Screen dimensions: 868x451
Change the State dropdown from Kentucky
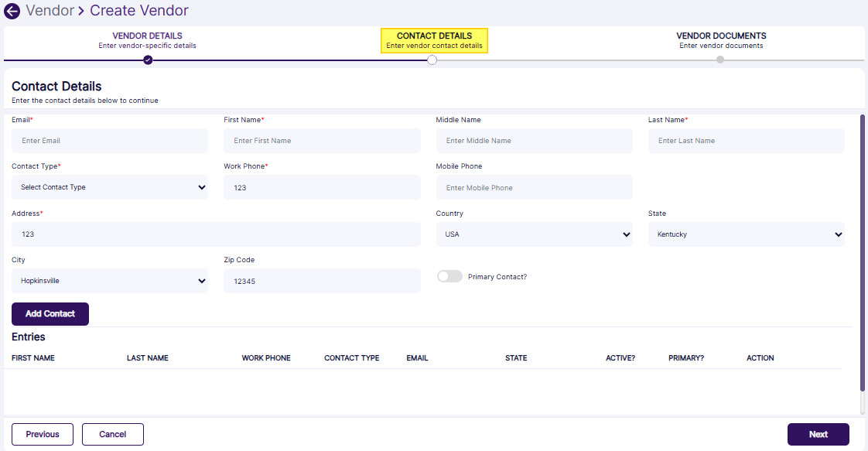point(746,234)
